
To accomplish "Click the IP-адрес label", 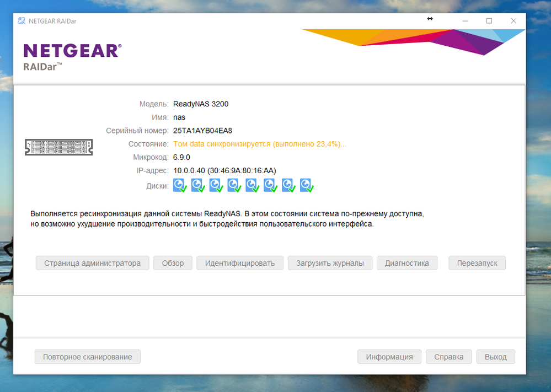I will [153, 171].
